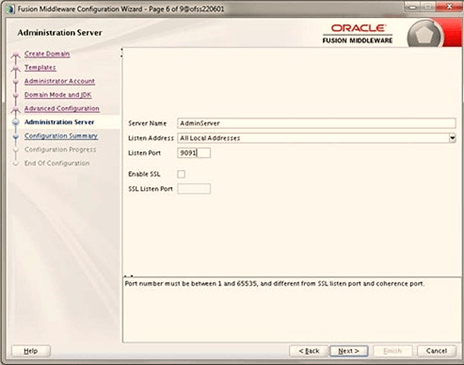The width and height of the screenshot is (464, 365).
Task: Click the Listen Port field
Action: [194, 153]
